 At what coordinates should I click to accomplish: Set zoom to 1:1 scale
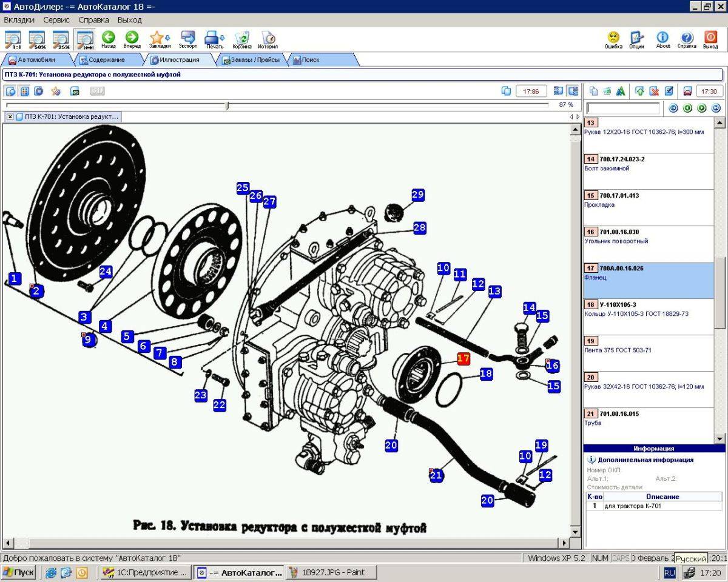(13, 39)
